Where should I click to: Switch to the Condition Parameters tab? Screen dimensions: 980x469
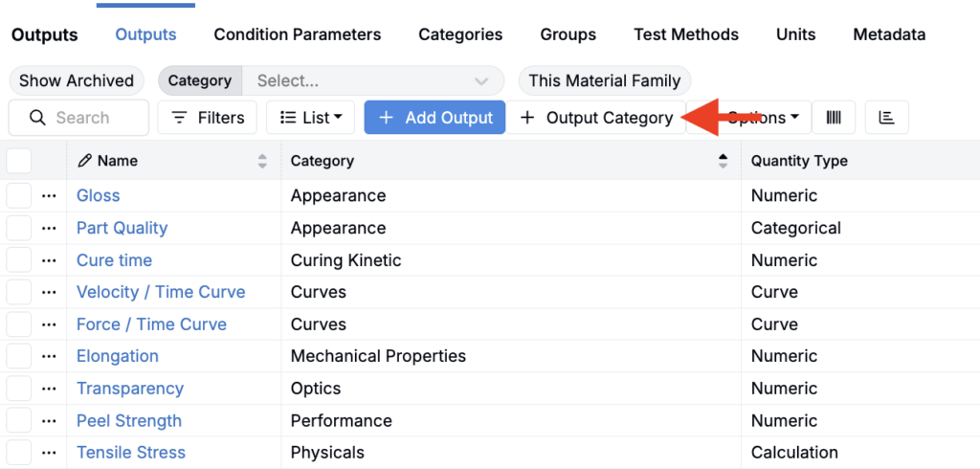pos(298,34)
